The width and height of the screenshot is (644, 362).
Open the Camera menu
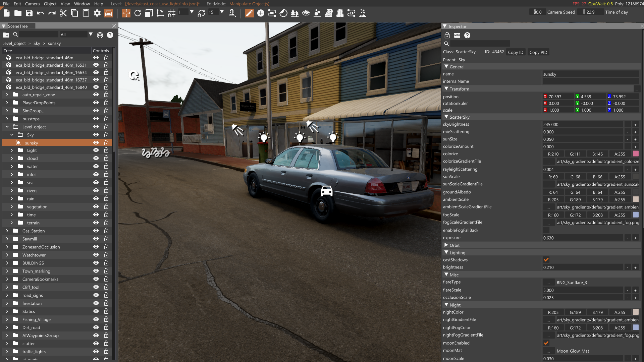tap(32, 4)
